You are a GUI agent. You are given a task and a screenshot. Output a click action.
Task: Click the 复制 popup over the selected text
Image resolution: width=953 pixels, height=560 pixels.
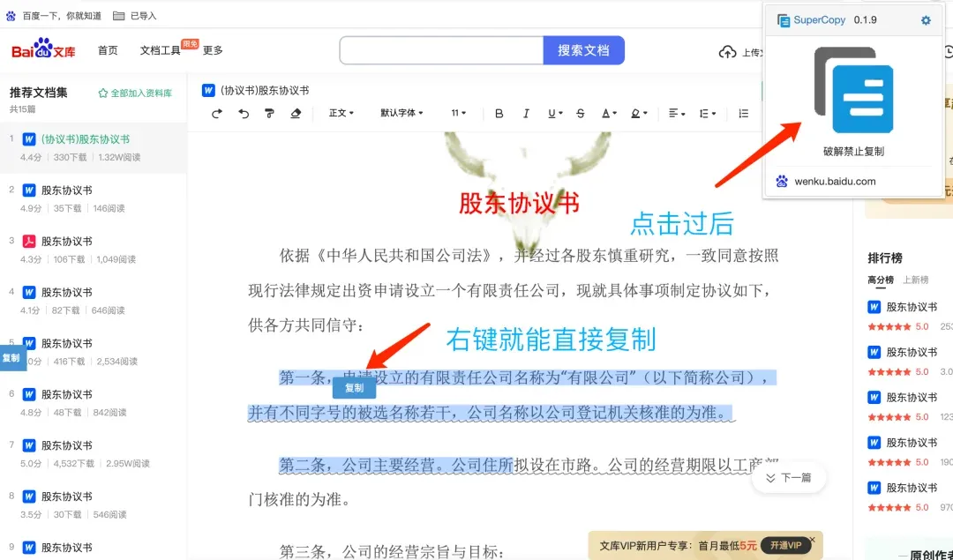pyautogui.click(x=355, y=387)
